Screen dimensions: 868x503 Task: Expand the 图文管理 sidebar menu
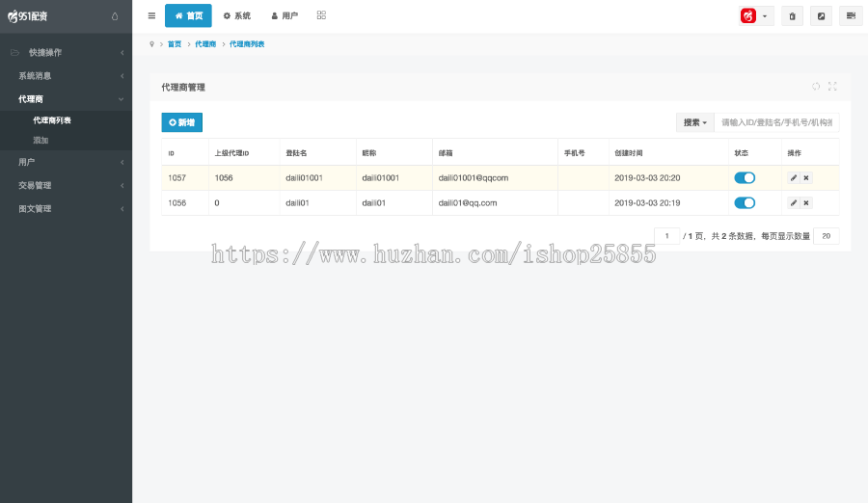(x=66, y=208)
